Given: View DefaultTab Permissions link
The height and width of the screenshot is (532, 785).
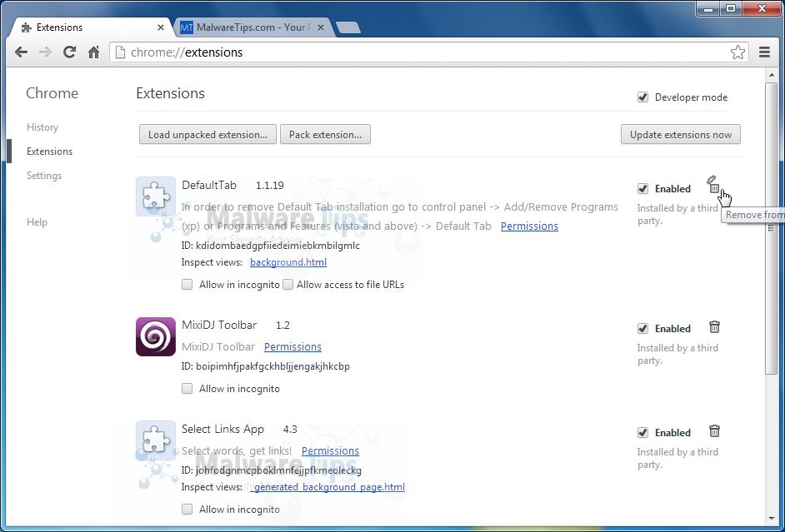Looking at the screenshot, I should point(529,226).
